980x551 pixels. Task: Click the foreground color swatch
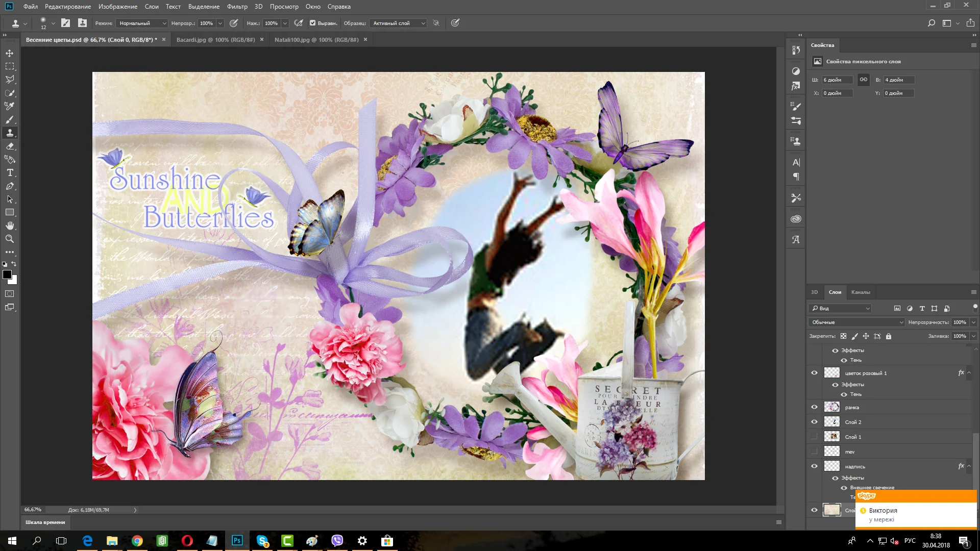pos(7,274)
